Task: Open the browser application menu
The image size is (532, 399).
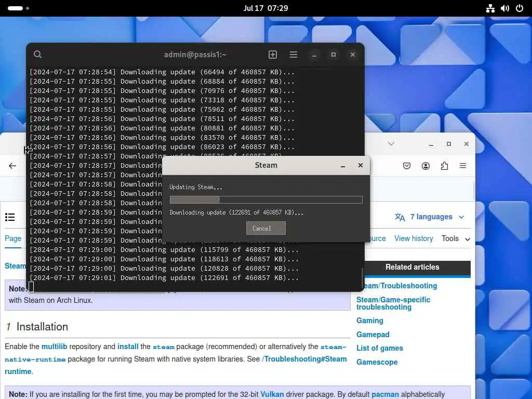Action: pos(463,166)
